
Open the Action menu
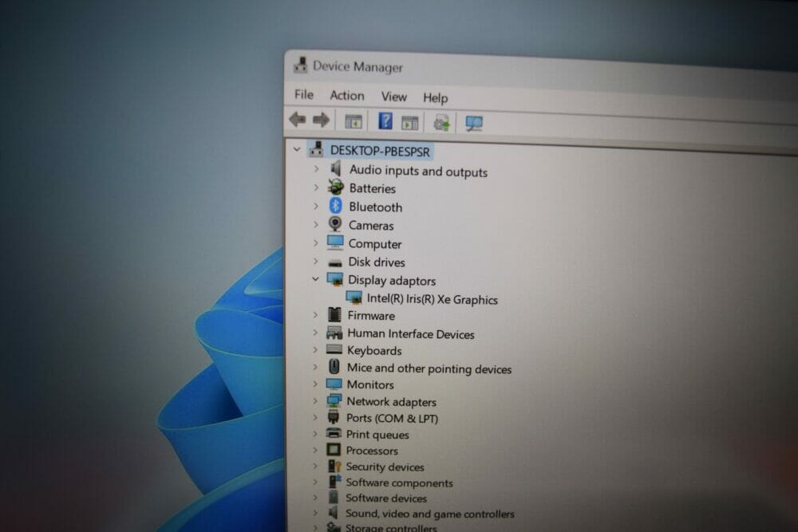click(x=347, y=96)
